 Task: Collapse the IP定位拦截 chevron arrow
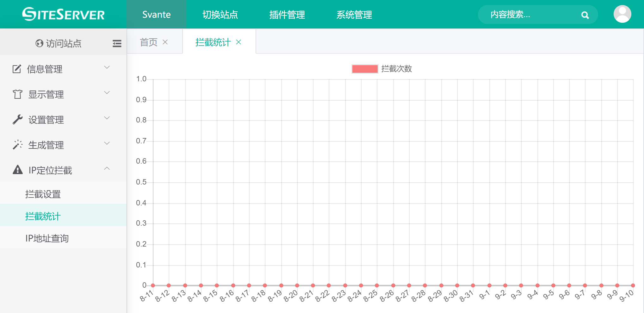point(107,169)
